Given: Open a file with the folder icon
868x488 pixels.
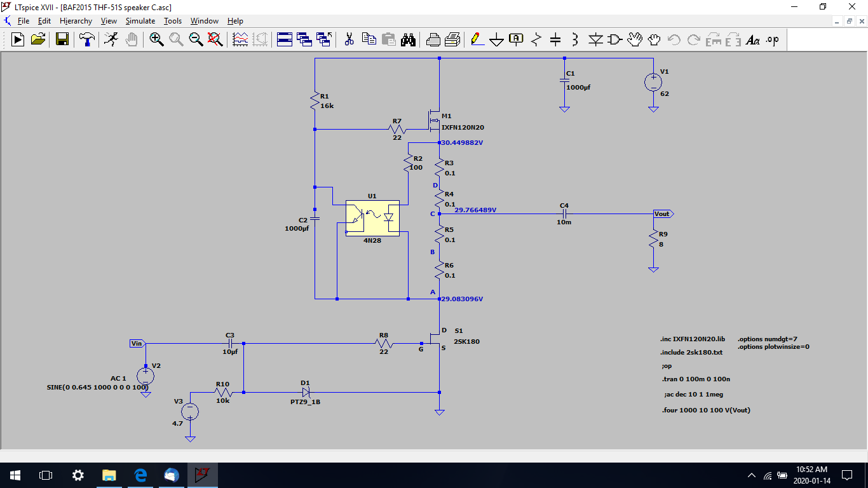Looking at the screenshot, I should tap(39, 39).
